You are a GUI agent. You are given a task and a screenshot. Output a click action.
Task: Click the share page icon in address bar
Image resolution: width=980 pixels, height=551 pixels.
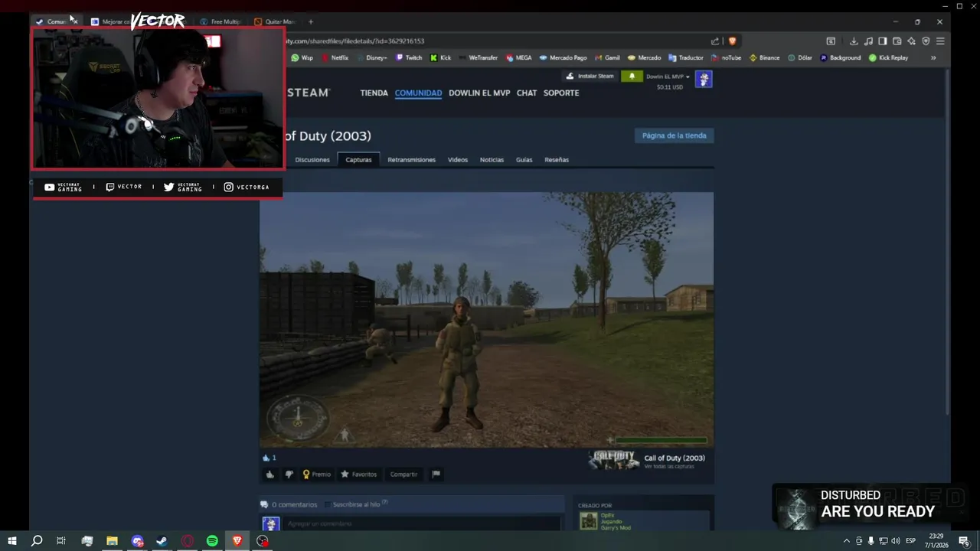pyautogui.click(x=715, y=41)
